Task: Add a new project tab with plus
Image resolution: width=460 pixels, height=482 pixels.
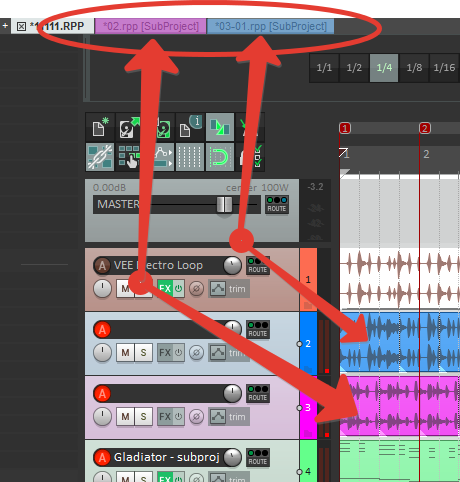Action: click(x=5, y=26)
